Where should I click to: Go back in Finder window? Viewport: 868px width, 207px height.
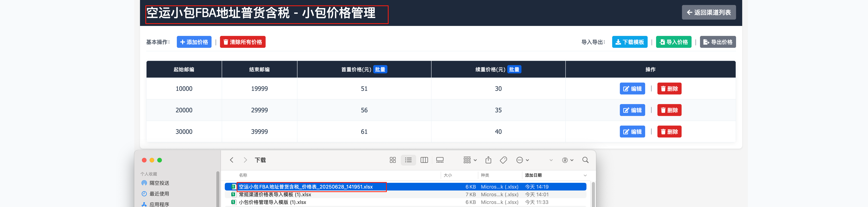231,160
